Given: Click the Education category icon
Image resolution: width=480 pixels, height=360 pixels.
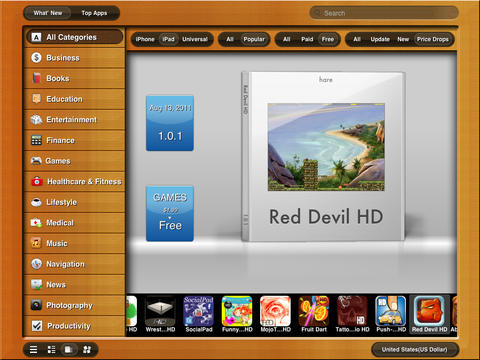Looking at the screenshot, I should point(36,99).
